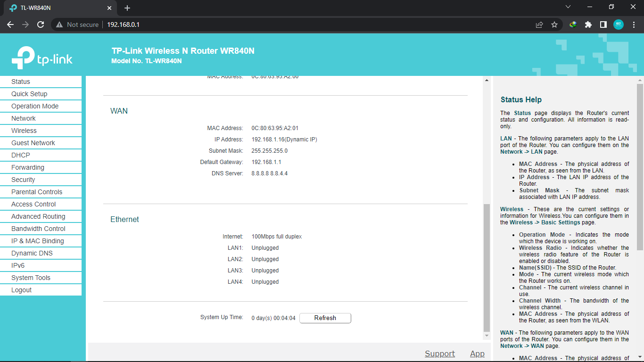Open a new browser tab
The height and width of the screenshot is (362, 644).
(x=127, y=8)
